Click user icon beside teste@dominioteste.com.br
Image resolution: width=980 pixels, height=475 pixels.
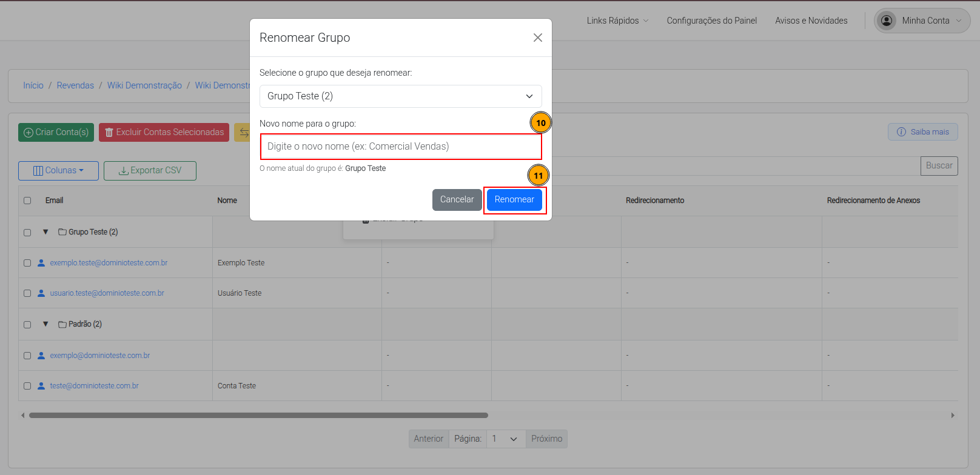tap(41, 386)
